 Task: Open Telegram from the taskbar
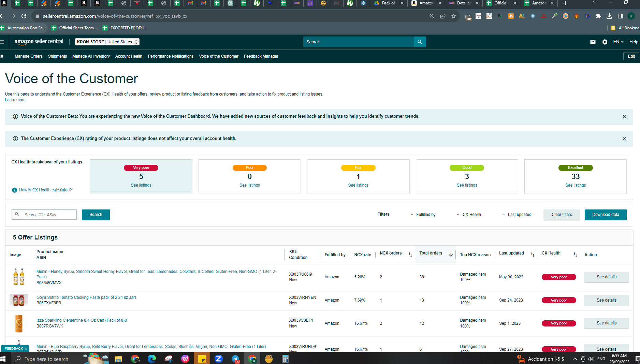235,359
